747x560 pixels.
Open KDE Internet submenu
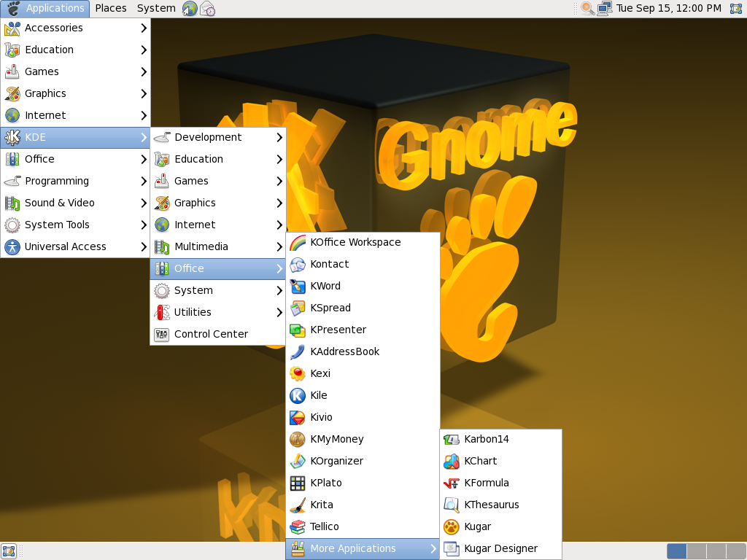[x=218, y=225]
